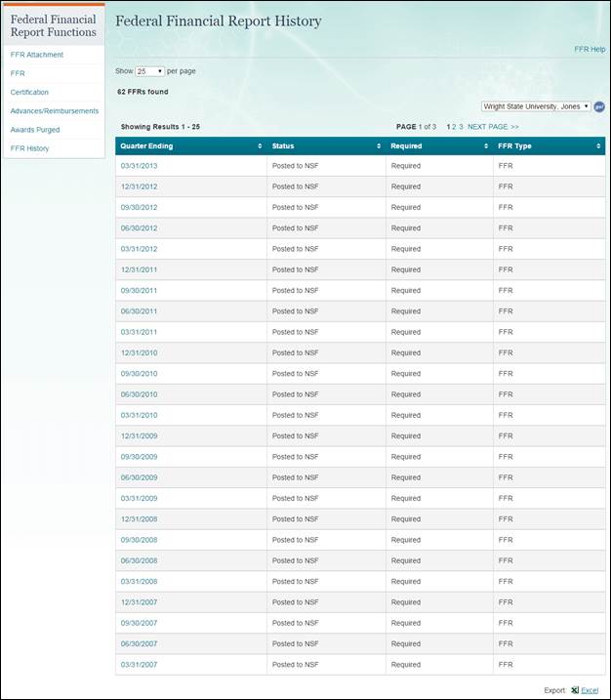611x700 pixels.
Task: Open the 12/31/2010 quarter ending report
Action: pyautogui.click(x=139, y=352)
